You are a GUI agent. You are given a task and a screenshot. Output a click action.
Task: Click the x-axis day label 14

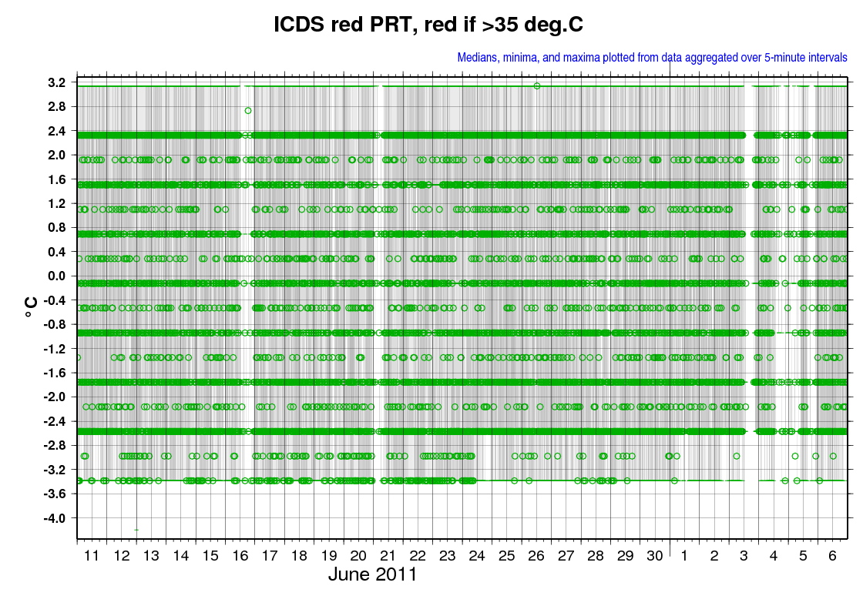[180, 556]
